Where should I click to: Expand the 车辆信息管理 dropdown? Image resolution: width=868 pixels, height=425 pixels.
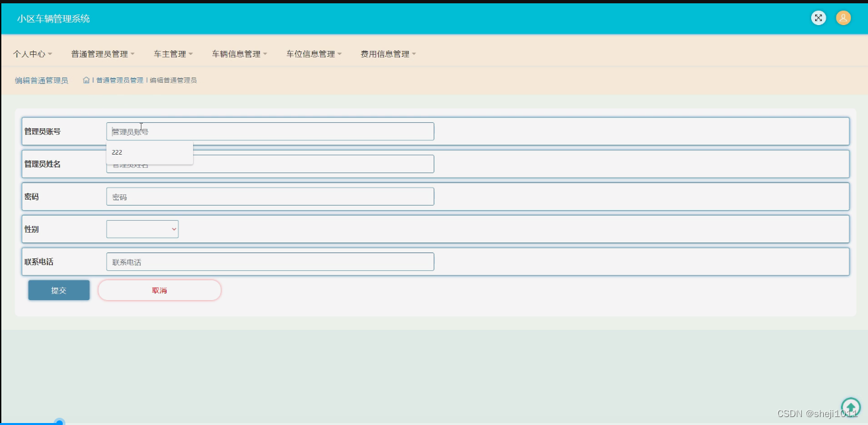(x=237, y=54)
